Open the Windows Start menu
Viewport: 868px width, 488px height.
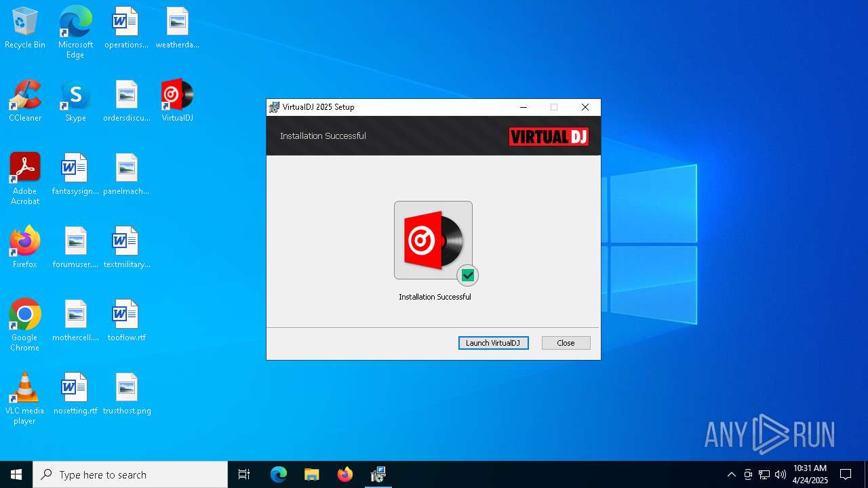16,474
